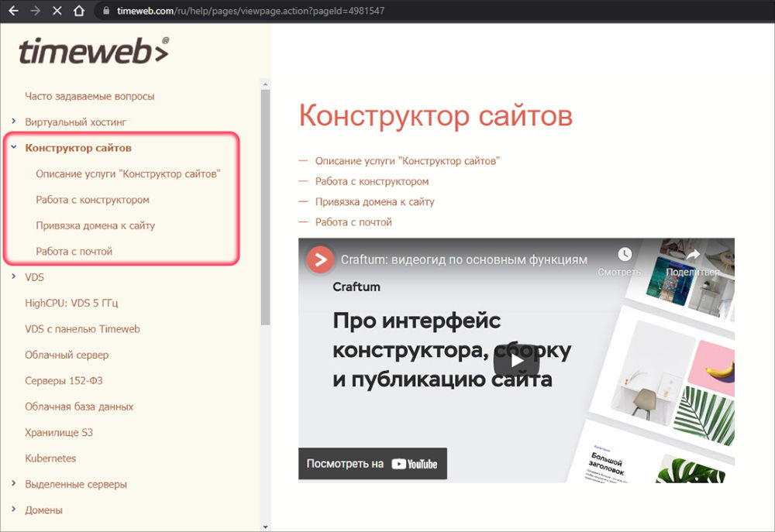The width and height of the screenshot is (775, 532).
Task: Click the browser address bar URL
Action: (x=250, y=10)
